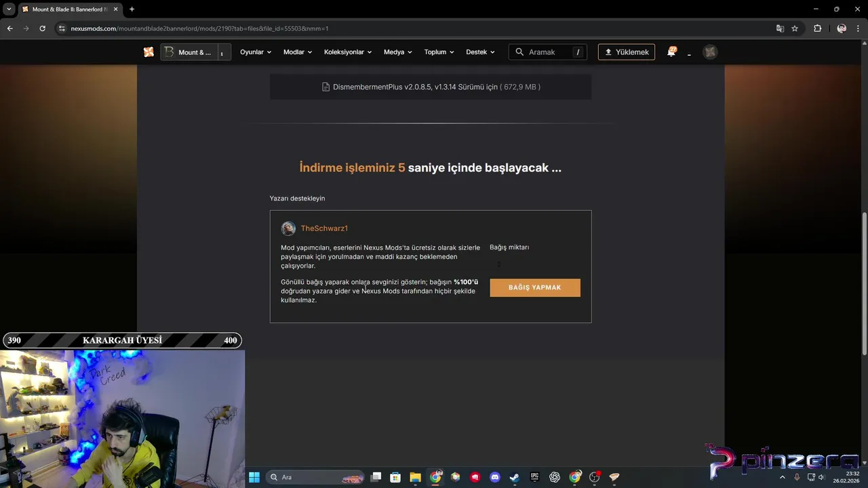Expand the Toplum menu
This screenshot has width=868, height=488.
point(439,52)
